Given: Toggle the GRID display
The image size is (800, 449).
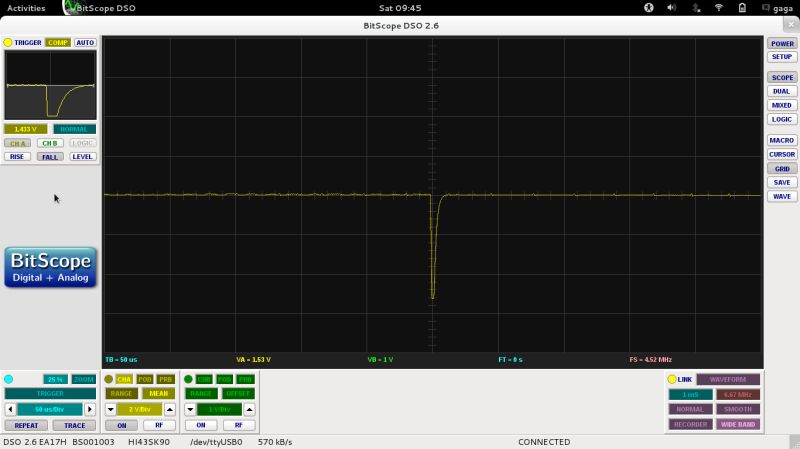Looking at the screenshot, I should pos(782,168).
